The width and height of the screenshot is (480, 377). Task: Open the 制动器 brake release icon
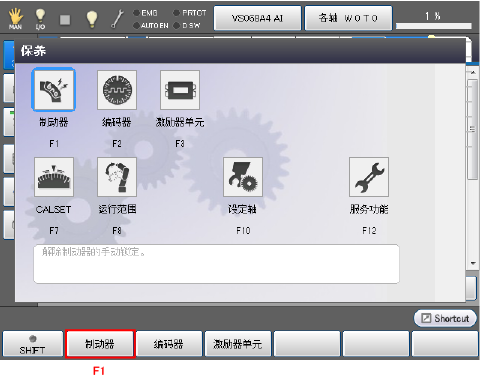tap(54, 90)
